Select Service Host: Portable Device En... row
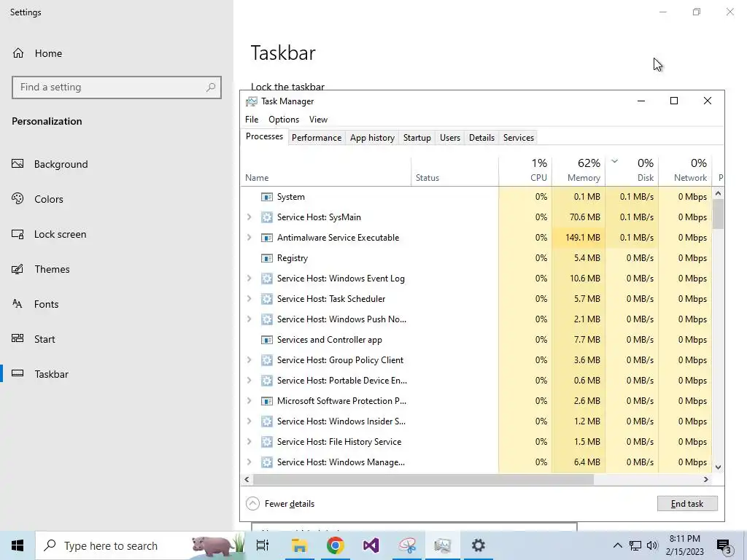 pyautogui.click(x=476, y=381)
